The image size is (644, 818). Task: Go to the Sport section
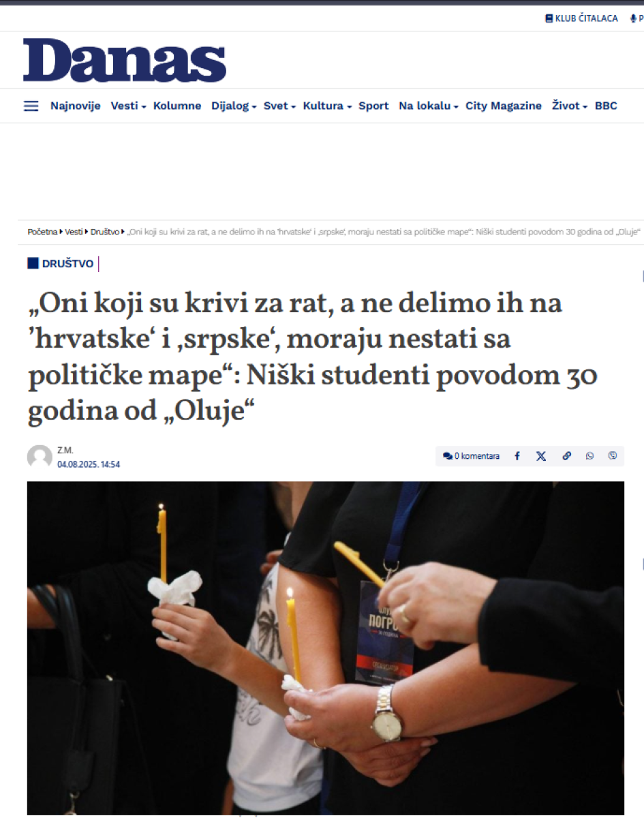point(373,106)
